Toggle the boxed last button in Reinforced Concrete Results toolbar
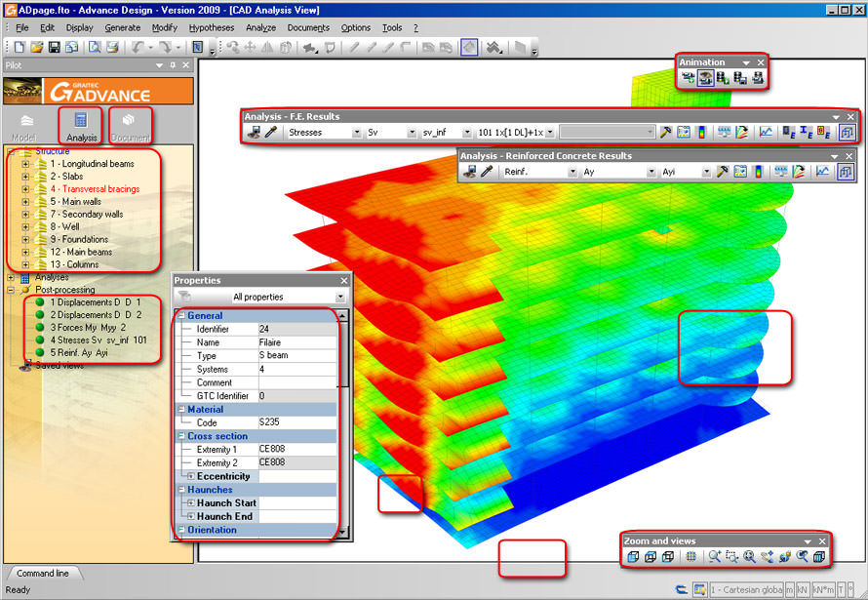The height and width of the screenshot is (600, 868). click(x=846, y=172)
